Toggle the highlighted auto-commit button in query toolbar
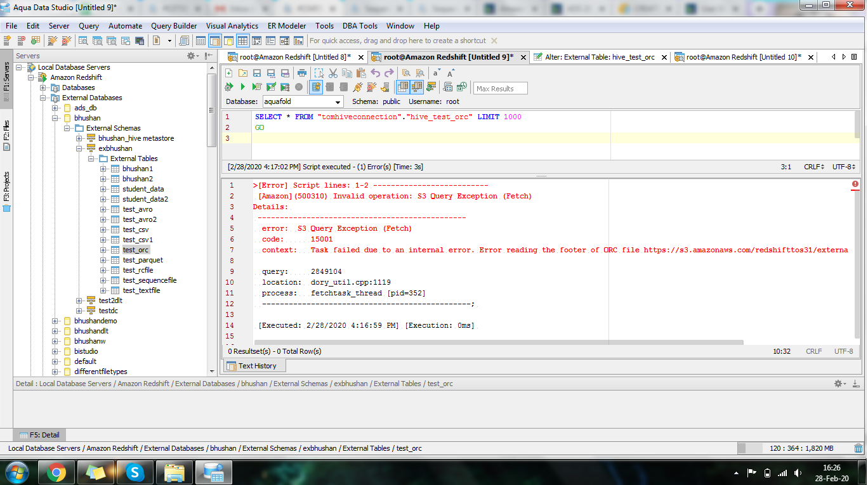Image resolution: width=868 pixels, height=485 pixels. [x=316, y=87]
